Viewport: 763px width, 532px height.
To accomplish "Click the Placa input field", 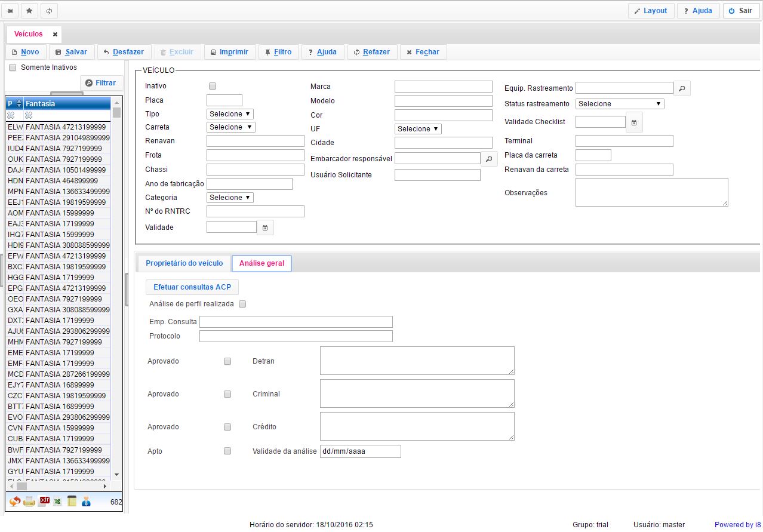I will coord(224,100).
